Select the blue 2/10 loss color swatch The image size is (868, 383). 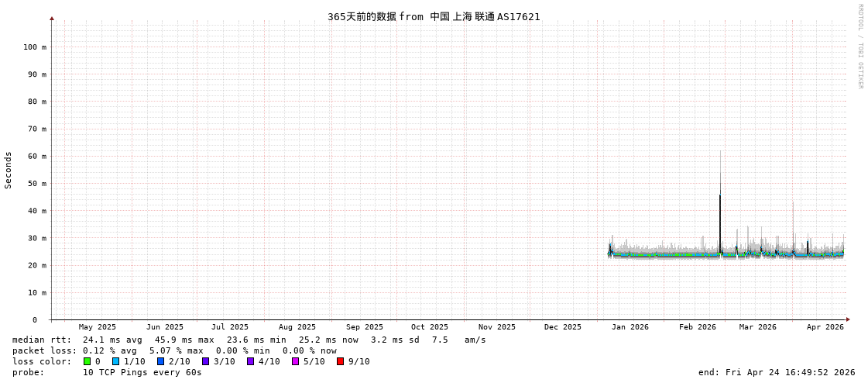[160, 361]
